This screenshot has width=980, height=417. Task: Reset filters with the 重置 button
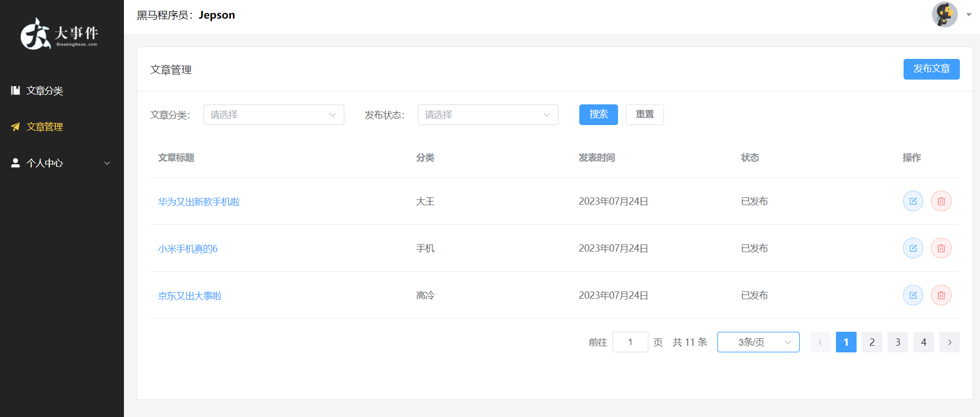(x=644, y=114)
